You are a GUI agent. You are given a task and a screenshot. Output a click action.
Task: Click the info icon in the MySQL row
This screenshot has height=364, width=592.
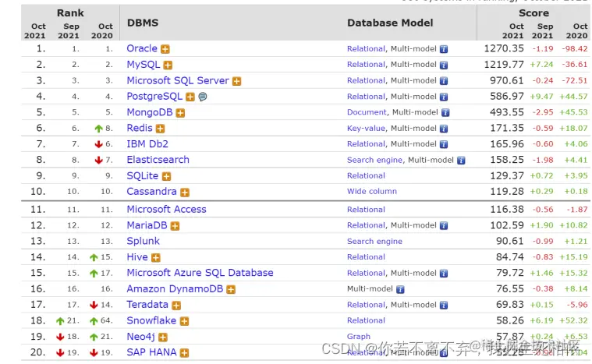(x=444, y=65)
